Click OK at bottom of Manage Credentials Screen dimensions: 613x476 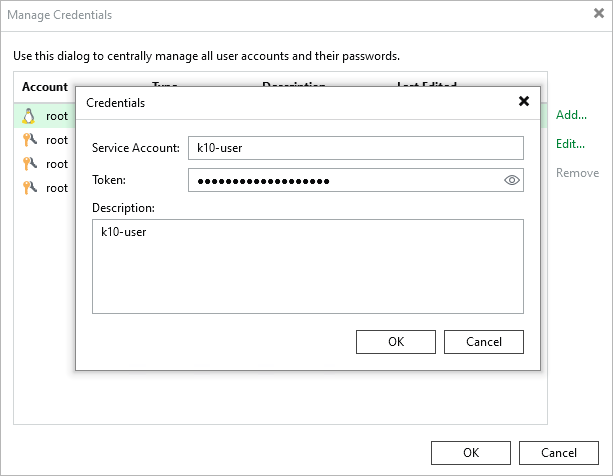(471, 453)
